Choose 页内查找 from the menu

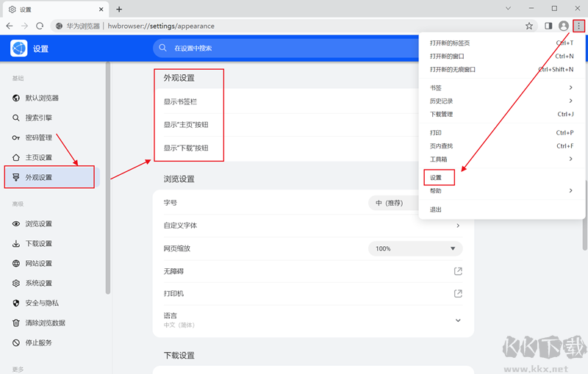[x=501, y=145]
